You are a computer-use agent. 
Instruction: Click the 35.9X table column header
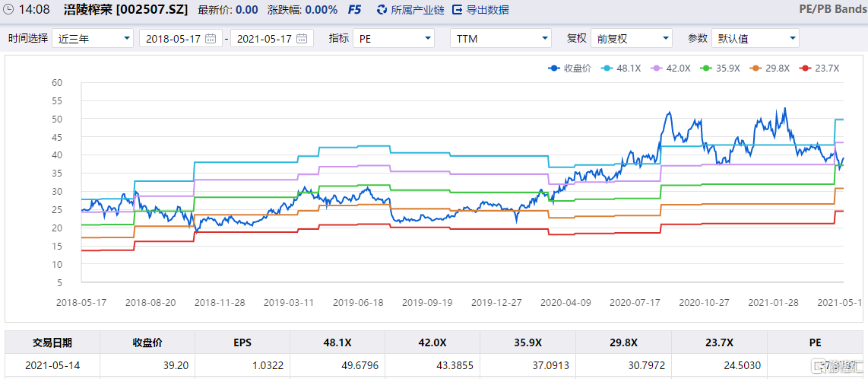(528, 342)
